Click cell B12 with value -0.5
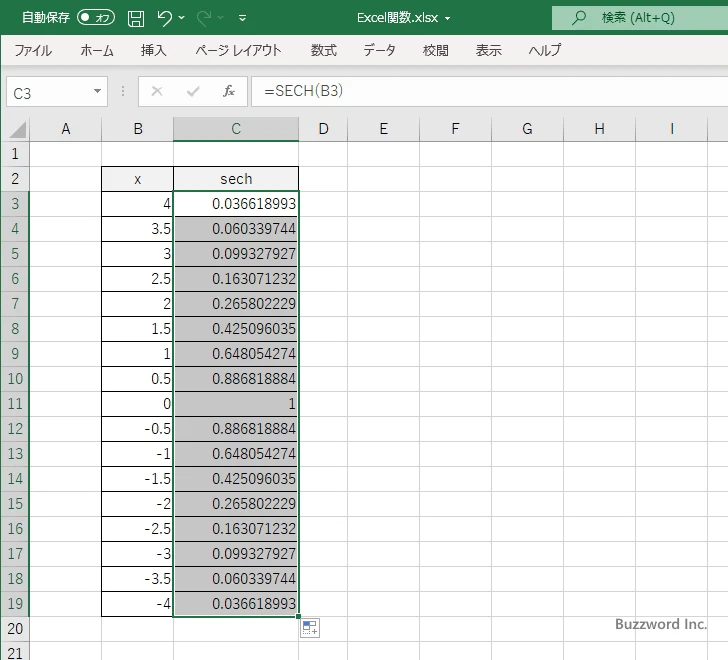The width and height of the screenshot is (728, 660). (x=137, y=429)
